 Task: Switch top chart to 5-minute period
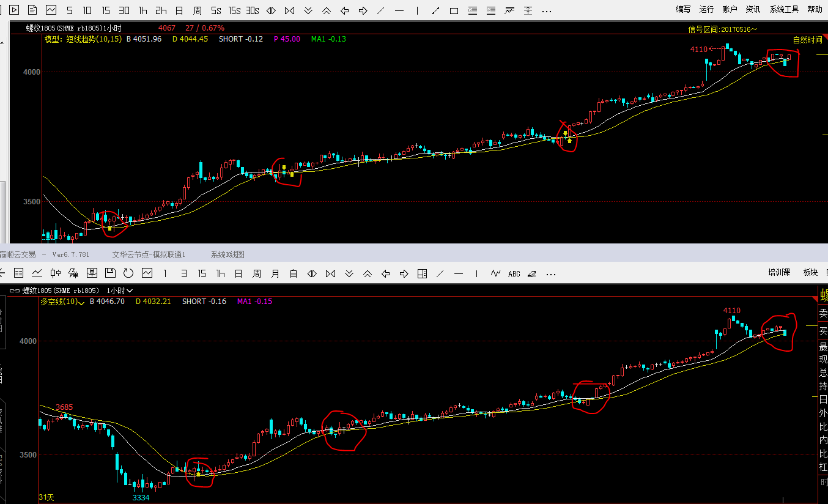(69, 10)
